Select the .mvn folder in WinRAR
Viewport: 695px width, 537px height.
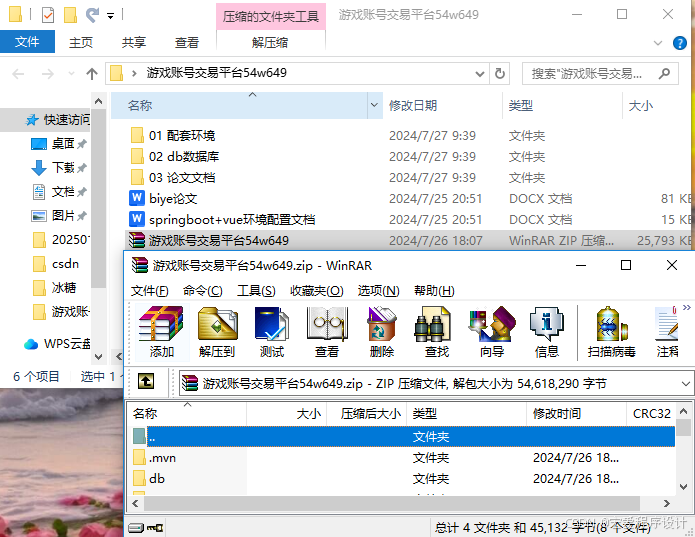tap(154, 458)
